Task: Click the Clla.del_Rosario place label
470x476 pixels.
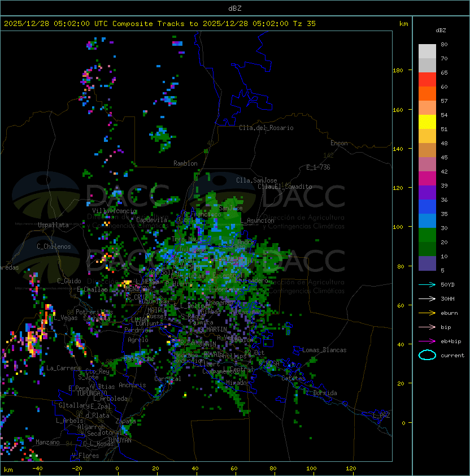Action: (266, 128)
